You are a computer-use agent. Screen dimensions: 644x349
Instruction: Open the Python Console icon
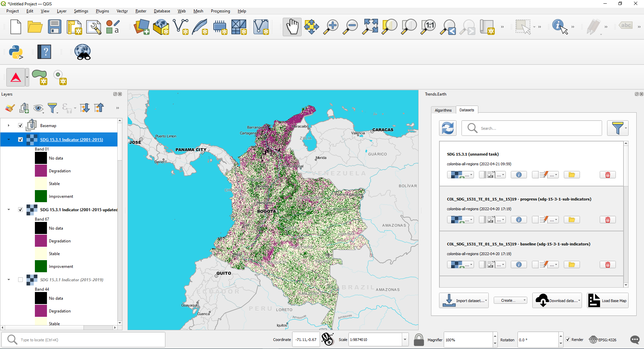tap(16, 52)
